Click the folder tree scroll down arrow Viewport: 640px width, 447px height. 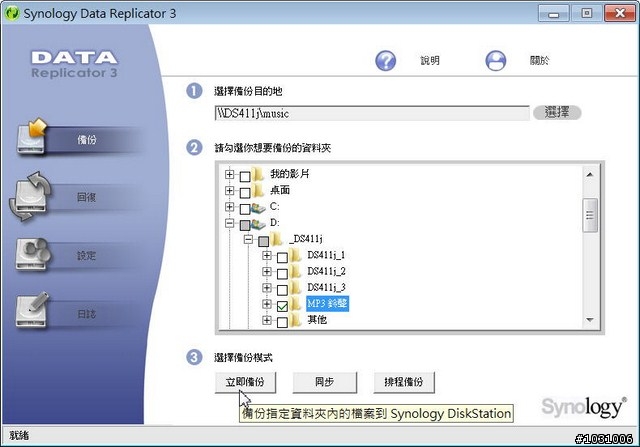click(x=590, y=320)
